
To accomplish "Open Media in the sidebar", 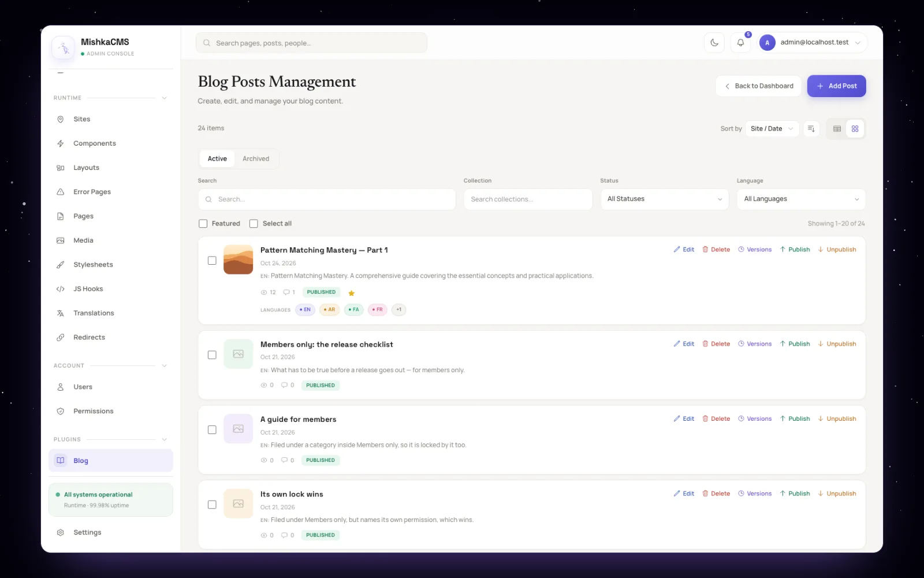I will click(x=110, y=240).
